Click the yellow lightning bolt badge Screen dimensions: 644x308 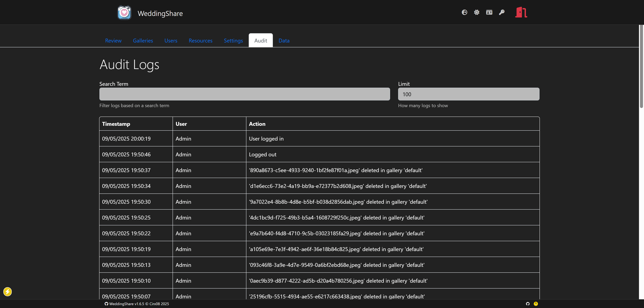[8, 292]
